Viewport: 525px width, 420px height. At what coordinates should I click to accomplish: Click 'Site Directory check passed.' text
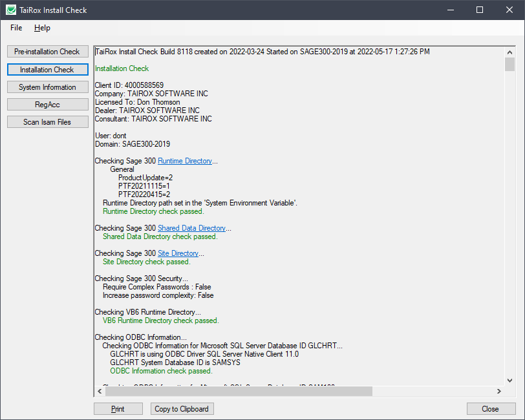147,262
